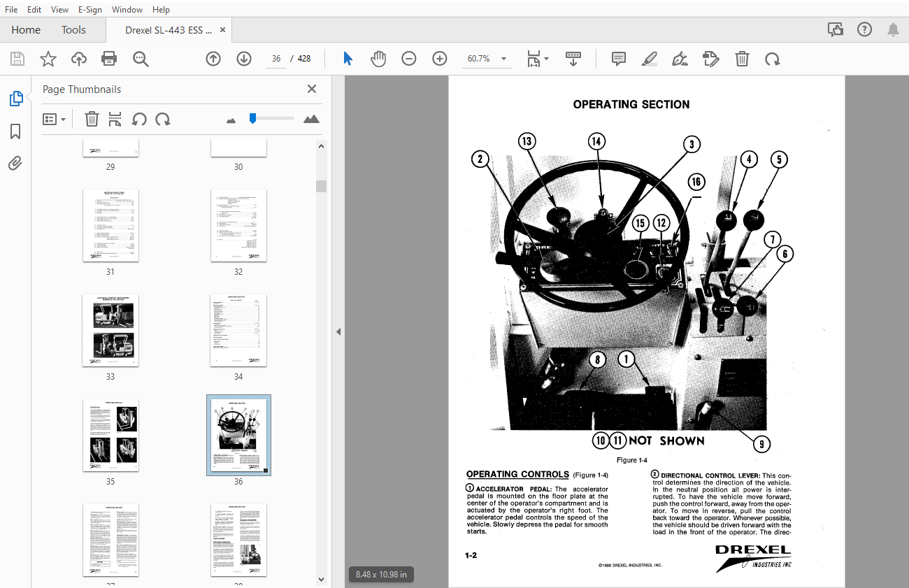This screenshot has height=588, width=909.
Task: Click the thumbnail panel scroll down arrow
Action: (321, 579)
